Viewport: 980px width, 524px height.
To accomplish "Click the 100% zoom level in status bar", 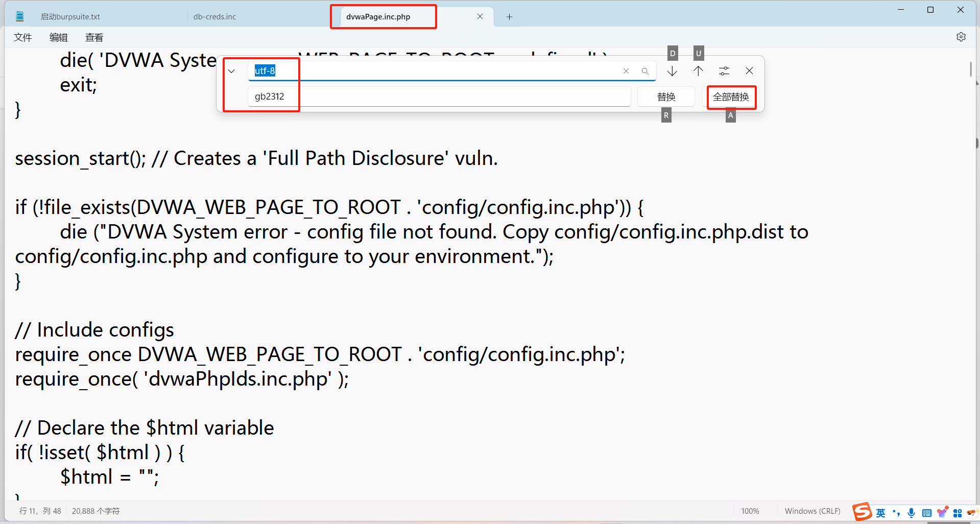I will coord(750,511).
